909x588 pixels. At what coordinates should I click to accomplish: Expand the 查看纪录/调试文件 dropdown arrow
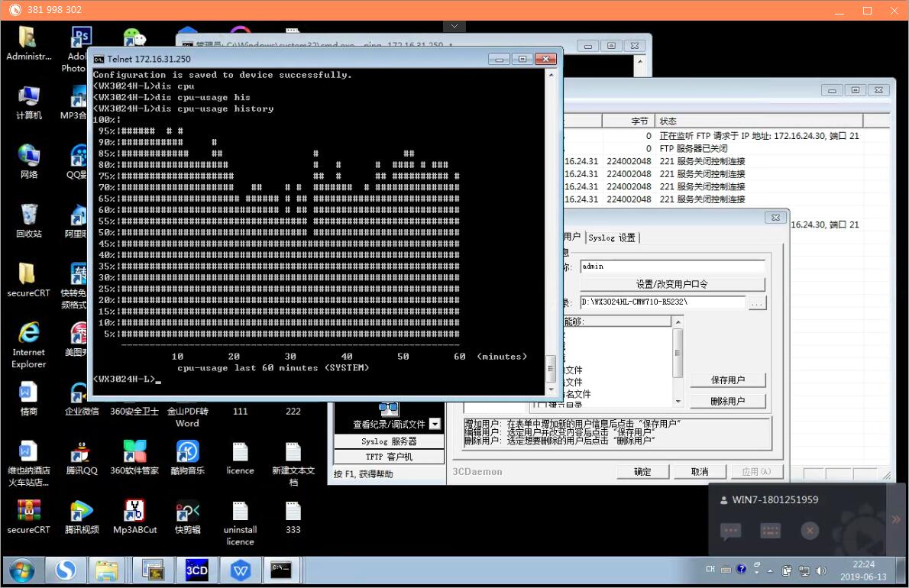pos(435,424)
